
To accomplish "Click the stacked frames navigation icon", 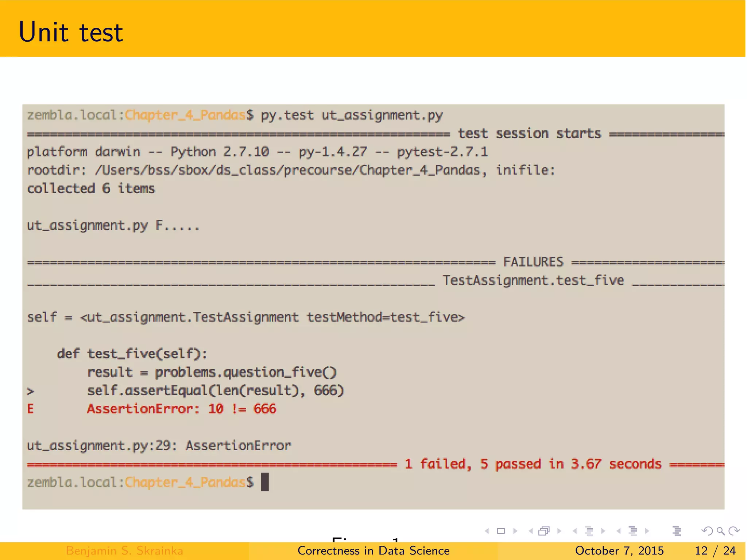I will point(544,531).
